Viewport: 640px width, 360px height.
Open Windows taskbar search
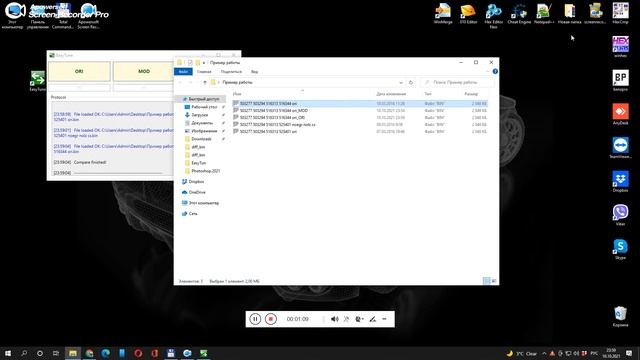[x=24, y=353]
